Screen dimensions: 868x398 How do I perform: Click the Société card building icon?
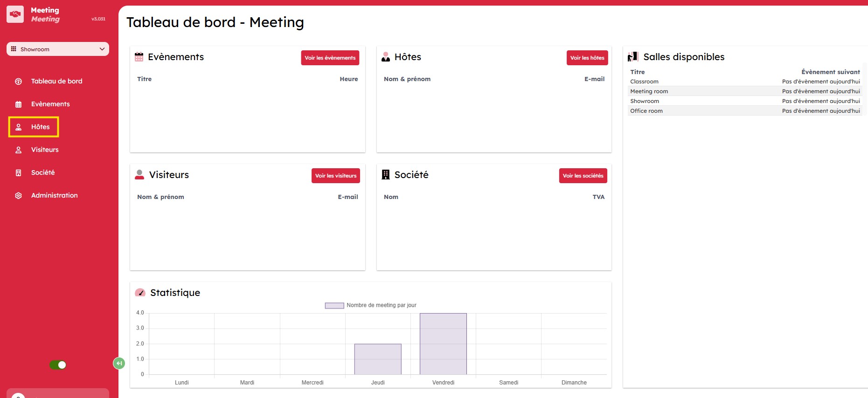tap(386, 175)
